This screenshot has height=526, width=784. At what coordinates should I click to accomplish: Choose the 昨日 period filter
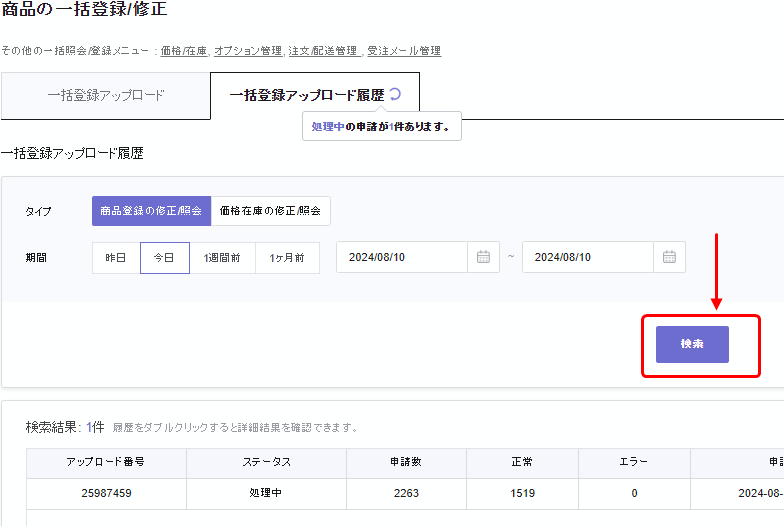tap(116, 257)
